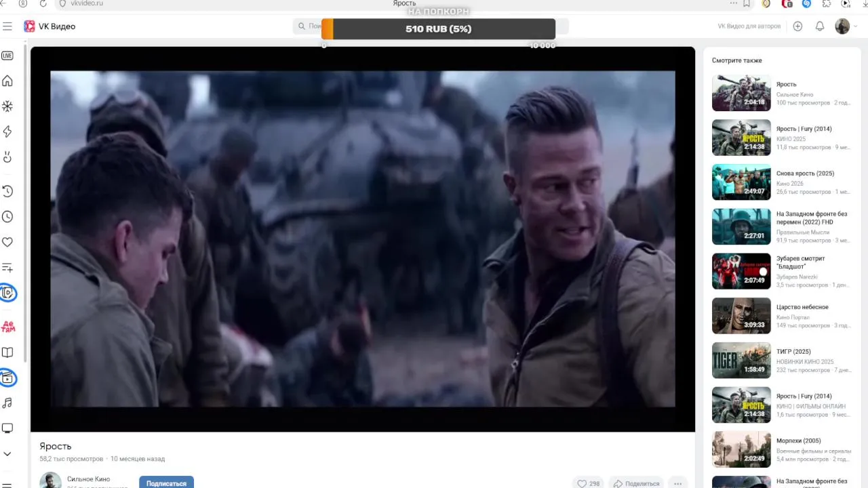The height and width of the screenshot is (488, 868).
Task: Open the first Ярость | Fury (2014) 11,8 тыс title
Action: (x=804, y=129)
